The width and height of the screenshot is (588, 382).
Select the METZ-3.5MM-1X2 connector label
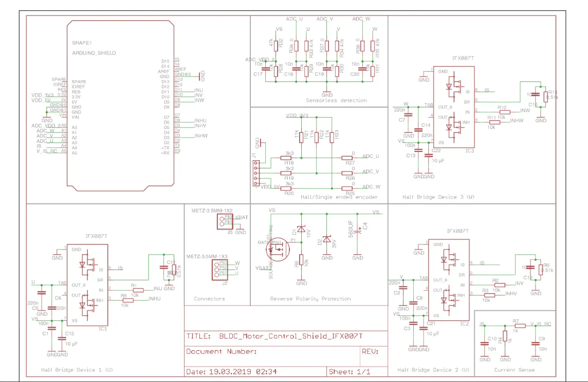212,211
